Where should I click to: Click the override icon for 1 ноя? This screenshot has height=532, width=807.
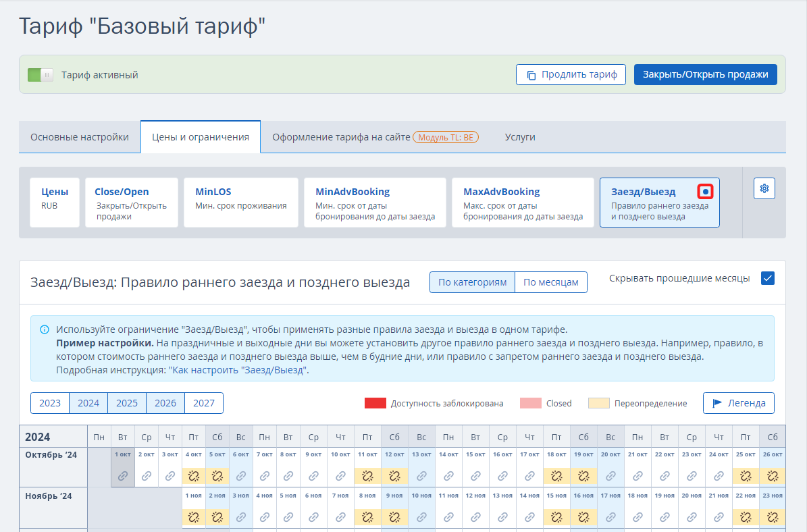pyautogui.click(x=194, y=517)
